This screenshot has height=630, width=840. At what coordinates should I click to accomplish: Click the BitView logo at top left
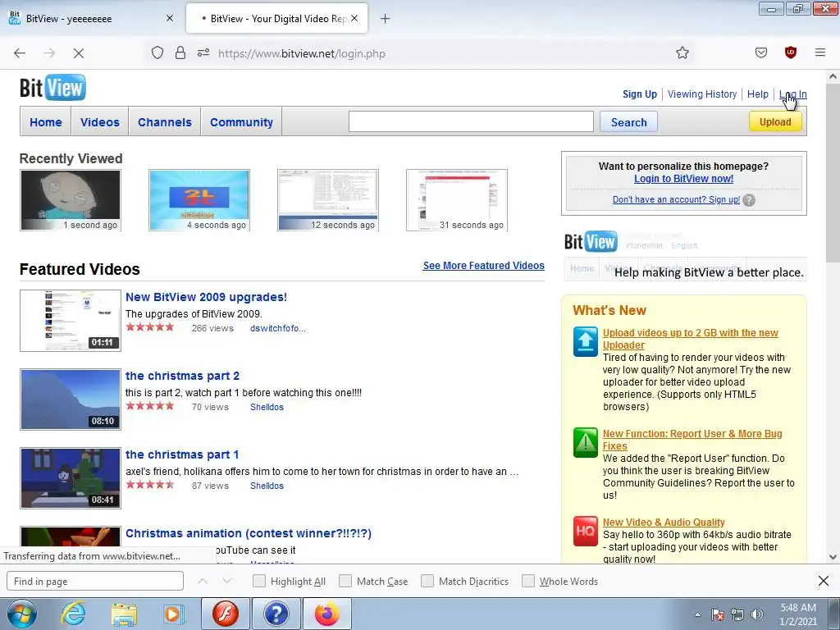(52, 88)
